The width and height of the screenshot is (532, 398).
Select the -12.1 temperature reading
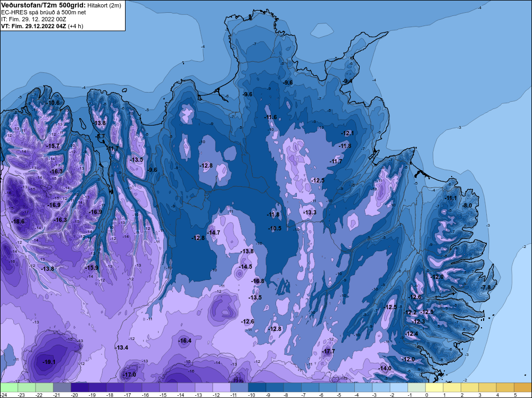pos(347,134)
